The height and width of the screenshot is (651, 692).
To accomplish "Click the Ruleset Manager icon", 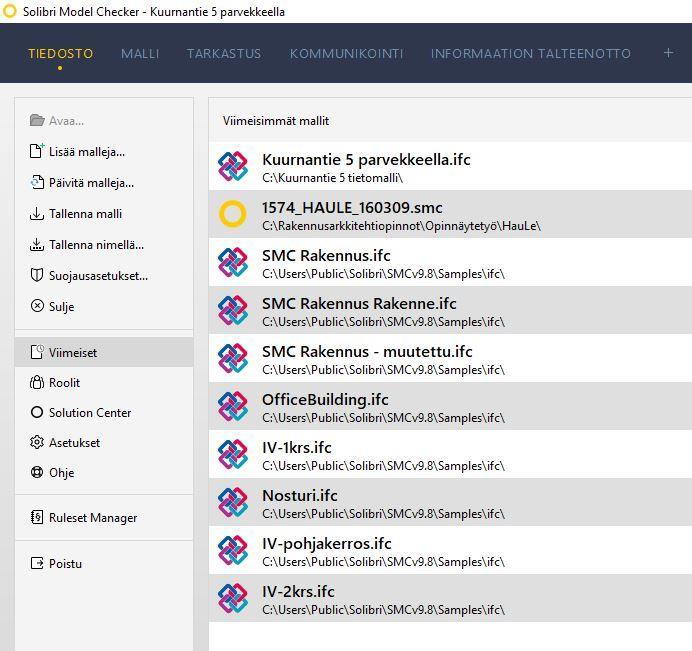I will click(x=37, y=517).
